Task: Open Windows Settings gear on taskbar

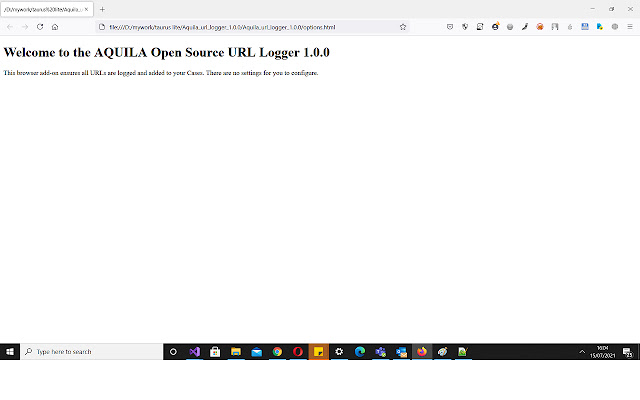Action: point(339,351)
